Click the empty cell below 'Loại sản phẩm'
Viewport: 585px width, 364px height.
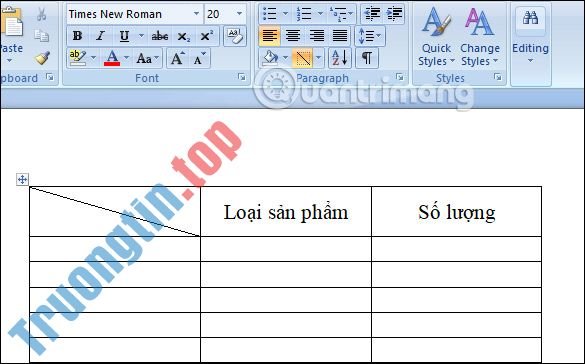[x=286, y=249]
